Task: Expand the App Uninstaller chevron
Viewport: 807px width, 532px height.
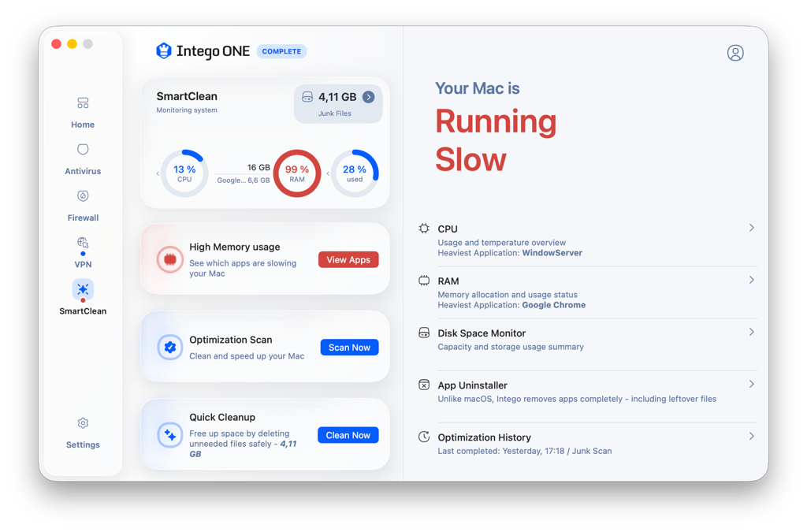Action: [x=751, y=385]
